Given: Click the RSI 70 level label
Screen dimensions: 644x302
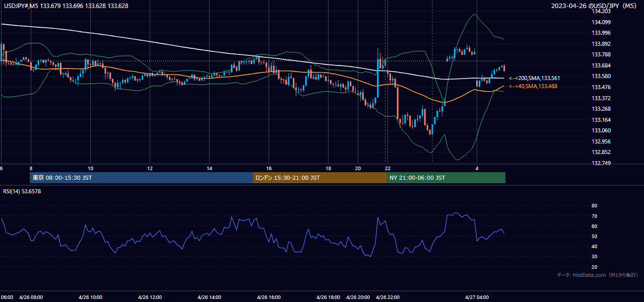Looking at the screenshot, I should [594, 216].
